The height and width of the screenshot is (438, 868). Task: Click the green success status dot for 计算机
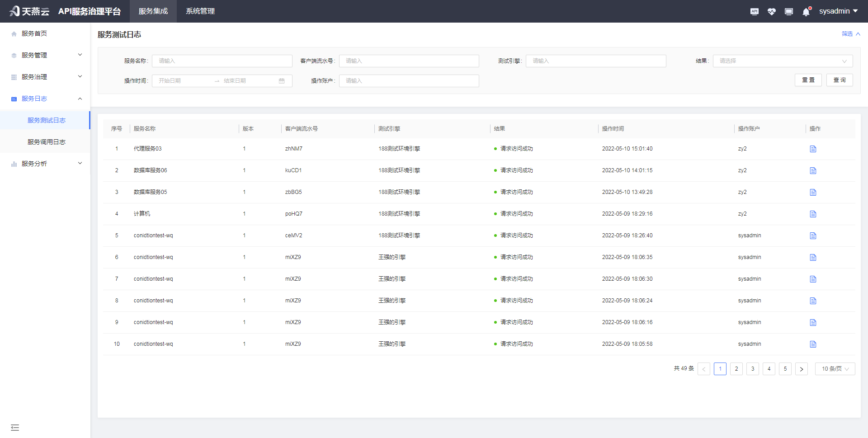(494, 214)
